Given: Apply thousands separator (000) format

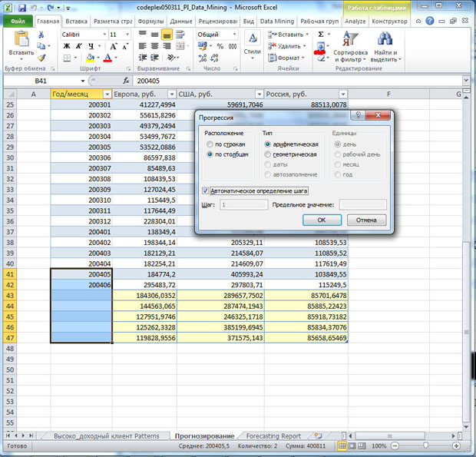Looking at the screenshot, I should pos(233,46).
